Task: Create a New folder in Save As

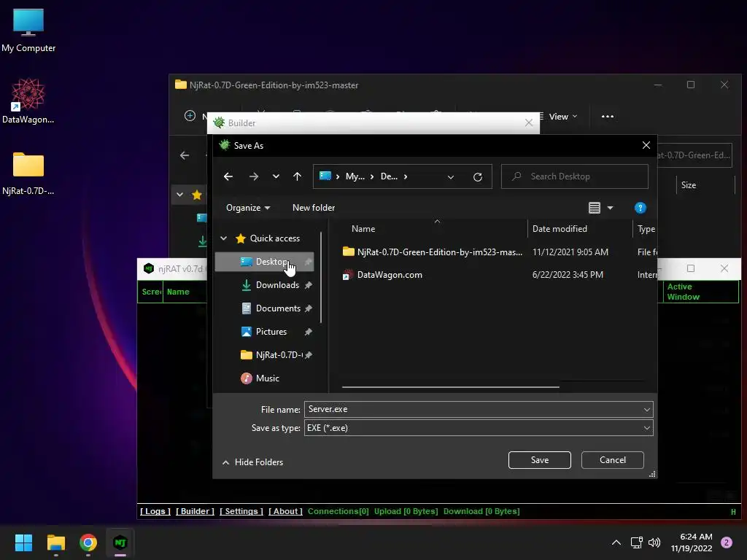Action: (314, 208)
